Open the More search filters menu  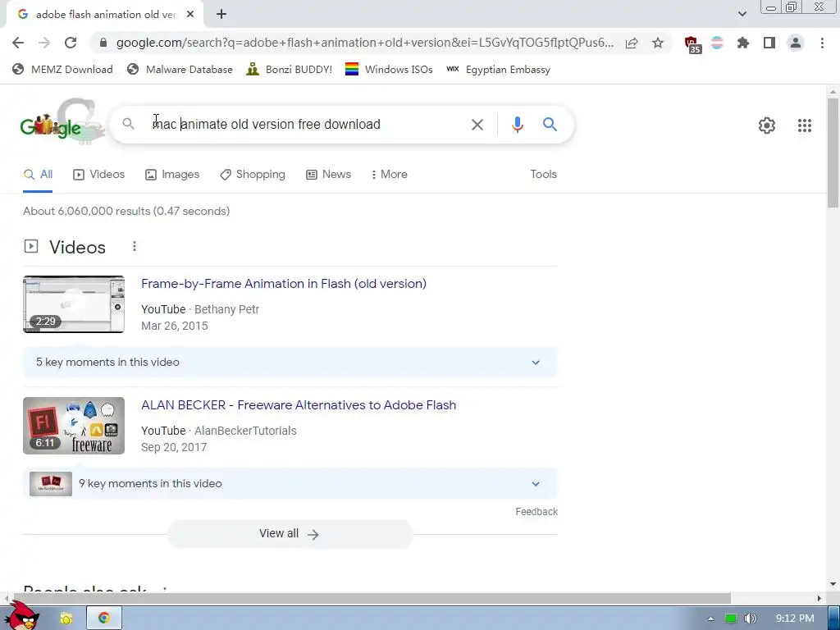pyautogui.click(x=390, y=175)
